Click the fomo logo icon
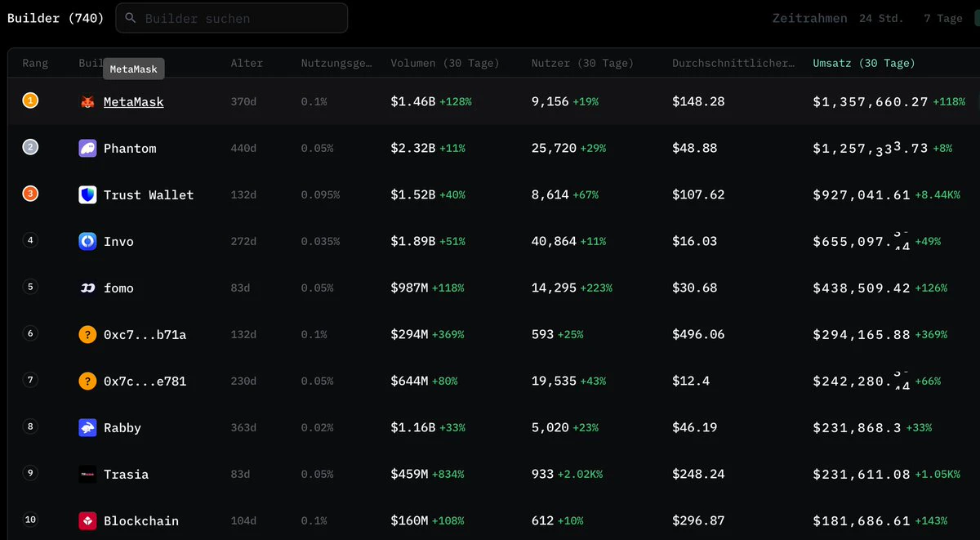Screen dimensions: 980x540 pos(87,288)
